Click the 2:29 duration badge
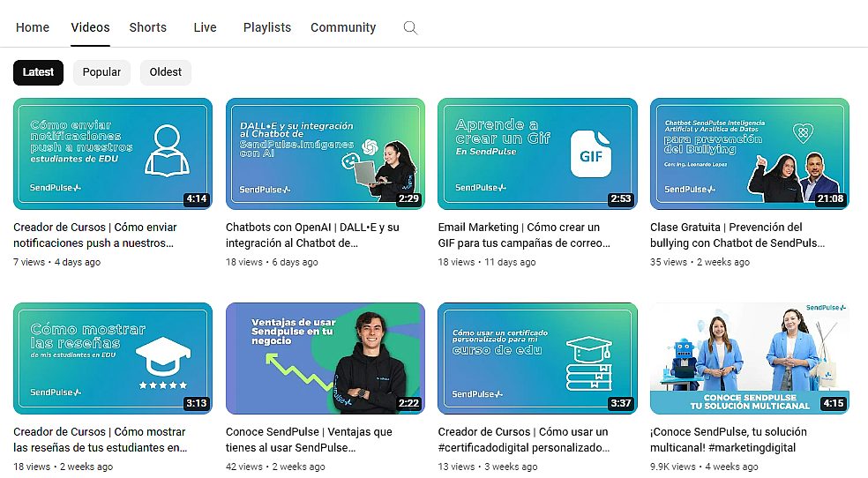This screenshot has height=478, width=868. (409, 198)
